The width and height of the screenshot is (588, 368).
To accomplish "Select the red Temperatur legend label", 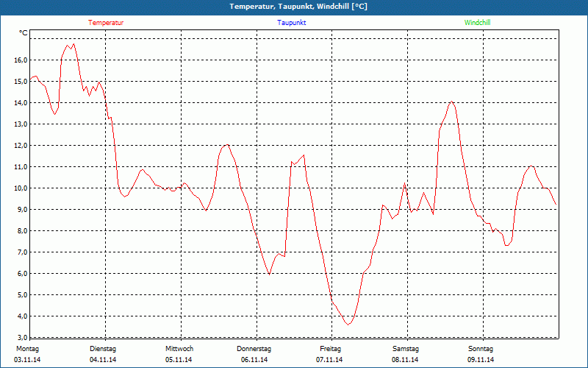I will (106, 23).
